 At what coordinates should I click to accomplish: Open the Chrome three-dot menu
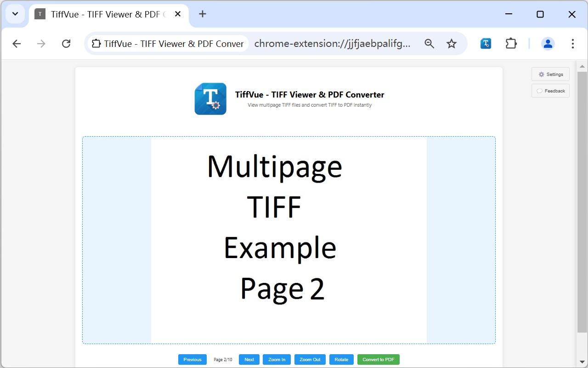572,44
